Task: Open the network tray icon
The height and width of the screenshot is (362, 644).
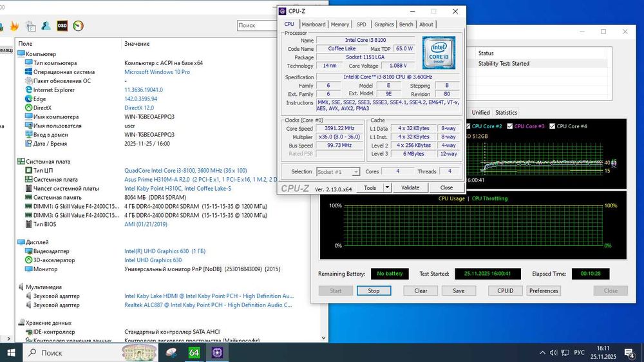Action: coord(565,352)
